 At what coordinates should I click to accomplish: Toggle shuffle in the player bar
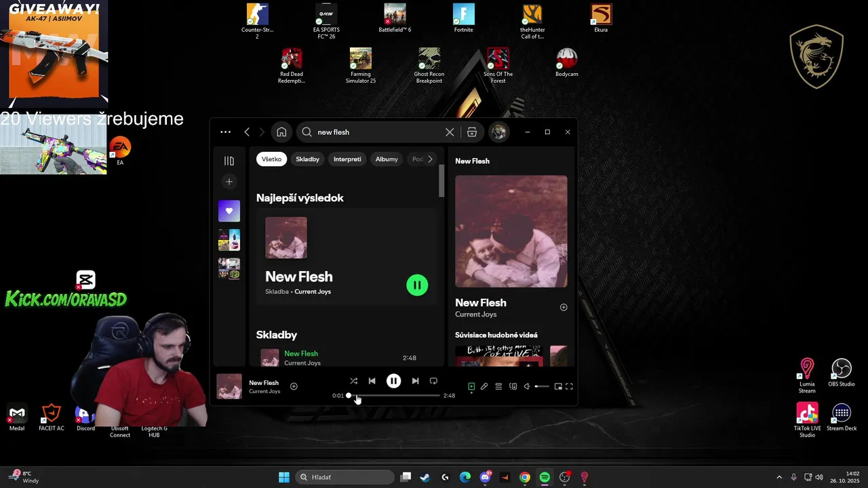pos(353,381)
